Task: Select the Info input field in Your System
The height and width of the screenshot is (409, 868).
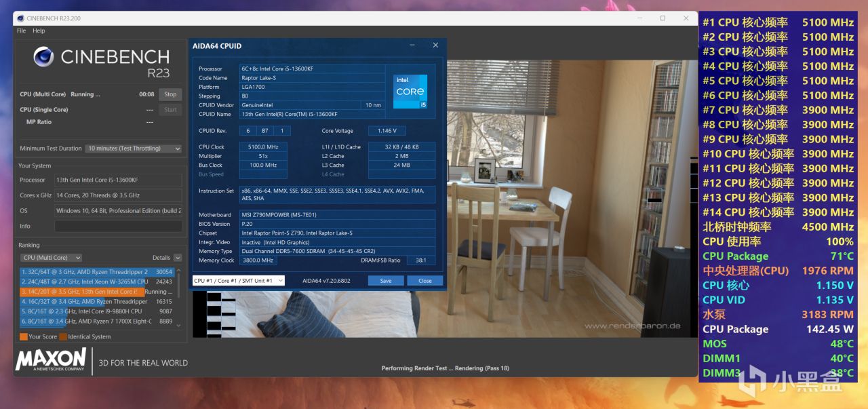Action: [118, 226]
